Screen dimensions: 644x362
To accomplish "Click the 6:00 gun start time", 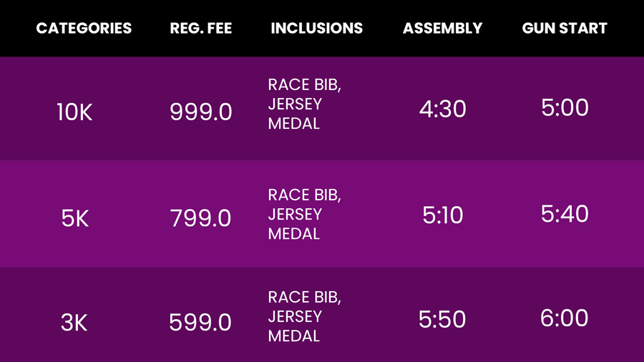I will [x=564, y=318].
